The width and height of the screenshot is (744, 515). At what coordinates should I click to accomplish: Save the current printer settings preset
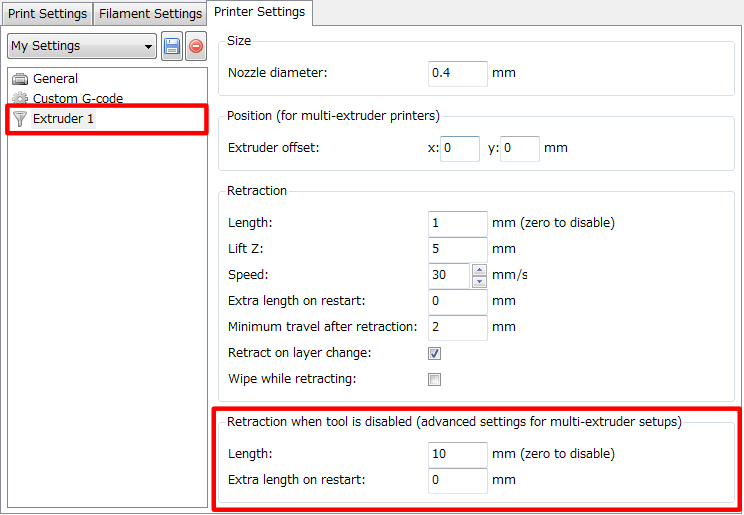(x=172, y=46)
